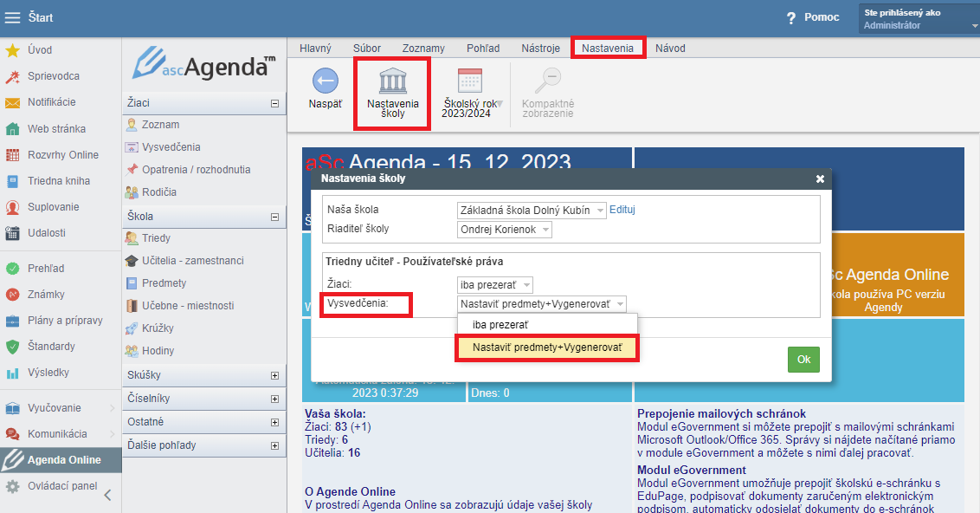Click the ascAgenda logo

[x=203, y=65]
